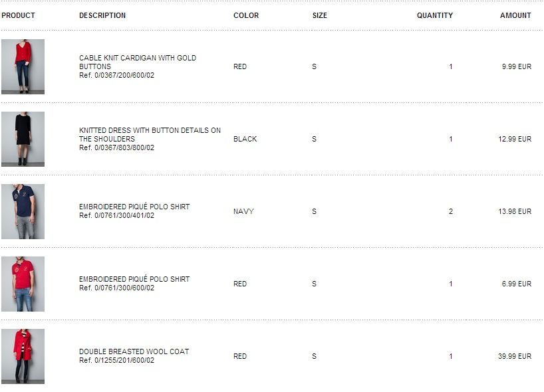
Task: Click the red polo shirt product image
Action: tap(23, 284)
